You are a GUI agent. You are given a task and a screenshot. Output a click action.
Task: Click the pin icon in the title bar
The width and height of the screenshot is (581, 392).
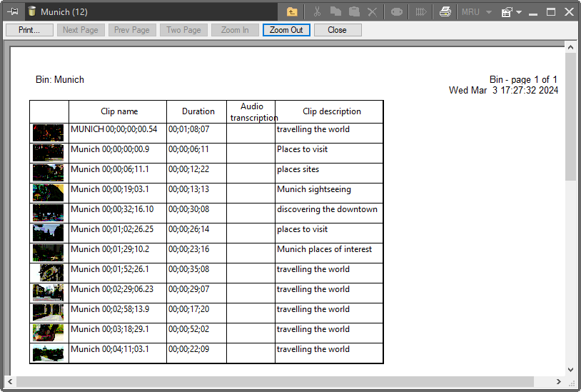point(13,11)
